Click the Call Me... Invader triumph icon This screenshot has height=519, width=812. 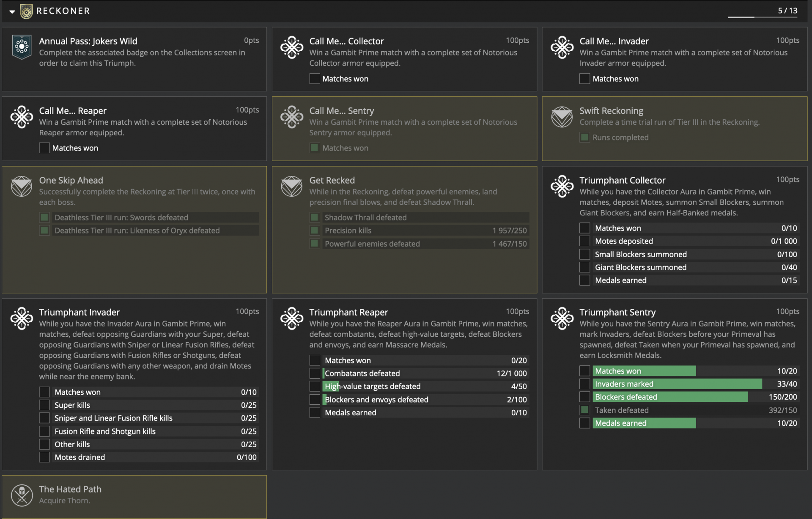tap(562, 47)
